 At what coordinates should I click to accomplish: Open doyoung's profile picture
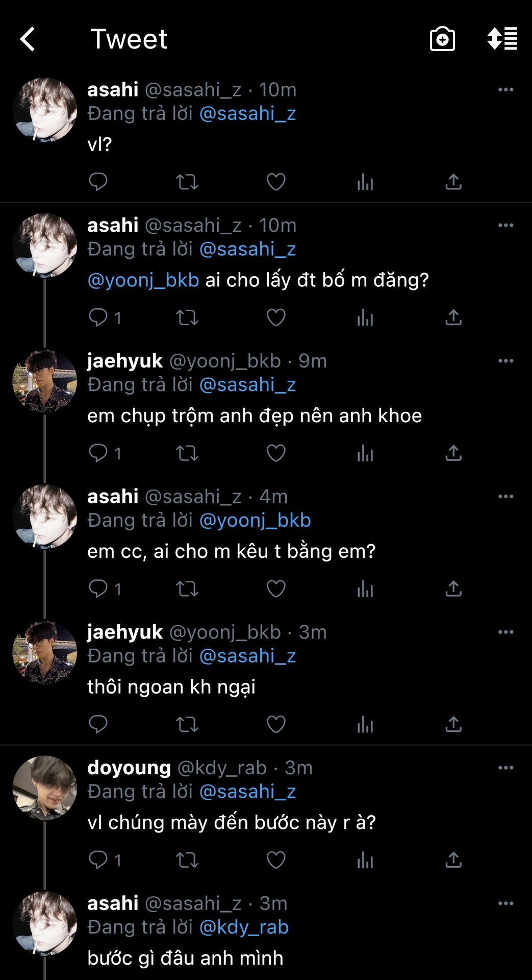point(45,788)
